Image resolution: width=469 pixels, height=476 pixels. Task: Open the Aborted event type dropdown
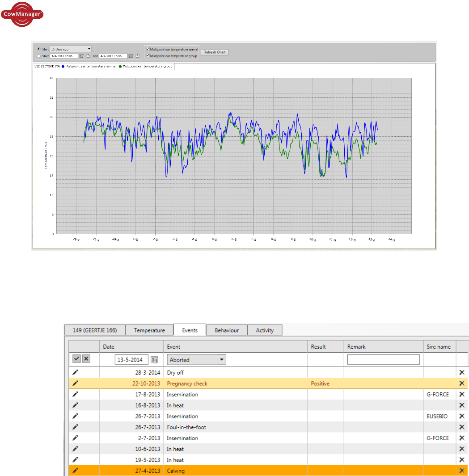(x=196, y=360)
